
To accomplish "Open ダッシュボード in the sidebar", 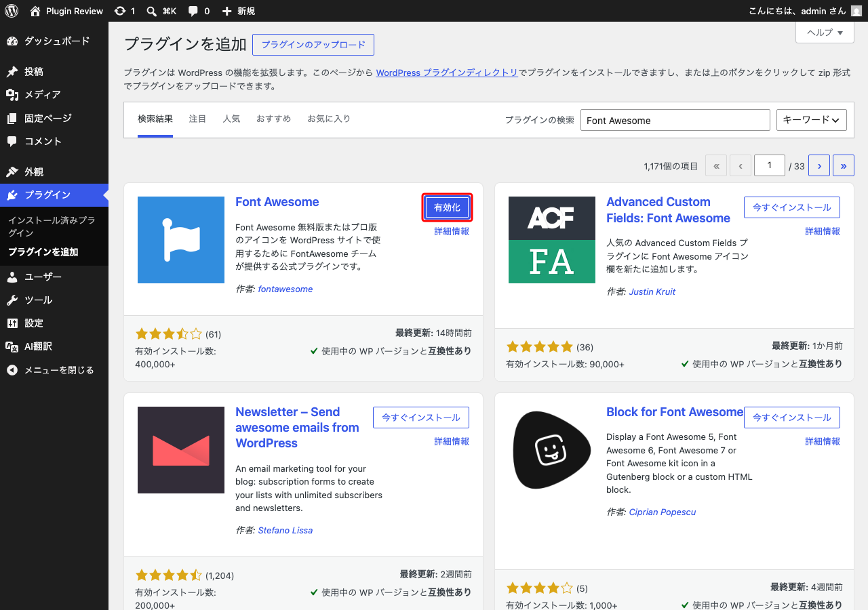I will click(54, 41).
